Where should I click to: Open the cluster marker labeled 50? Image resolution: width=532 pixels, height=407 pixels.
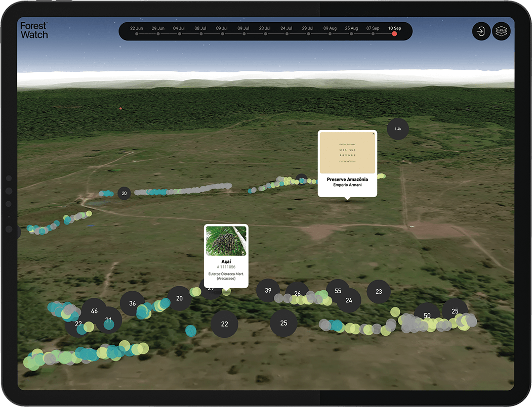click(x=427, y=315)
